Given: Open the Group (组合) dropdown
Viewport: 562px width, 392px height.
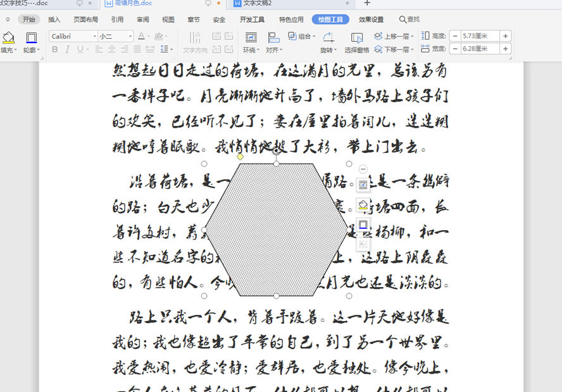Looking at the screenshot, I should coord(314,36).
